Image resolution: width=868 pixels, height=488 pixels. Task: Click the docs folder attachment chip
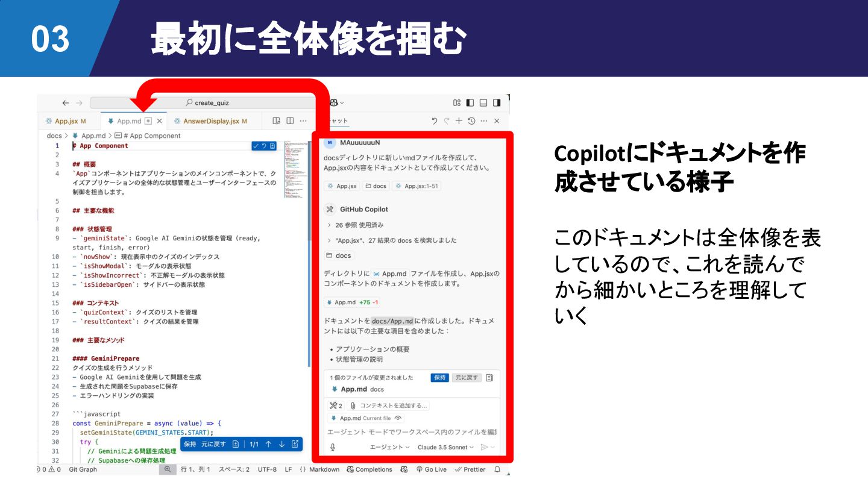click(x=376, y=186)
